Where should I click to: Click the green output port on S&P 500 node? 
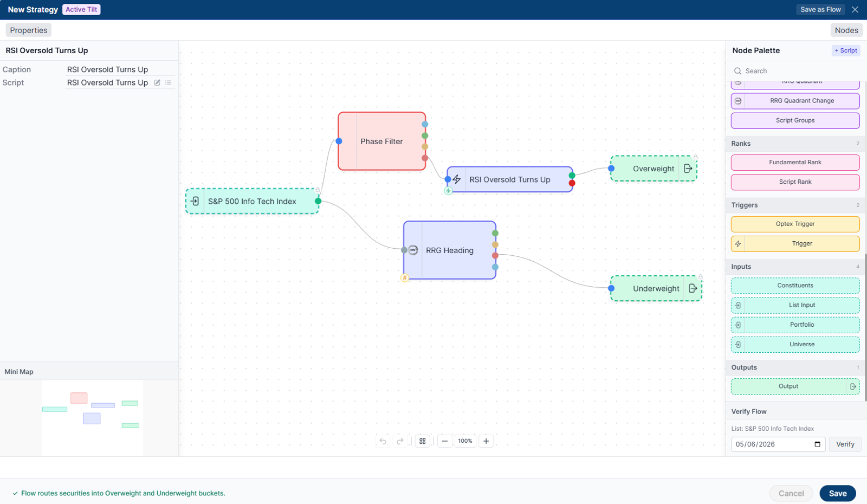pos(318,201)
